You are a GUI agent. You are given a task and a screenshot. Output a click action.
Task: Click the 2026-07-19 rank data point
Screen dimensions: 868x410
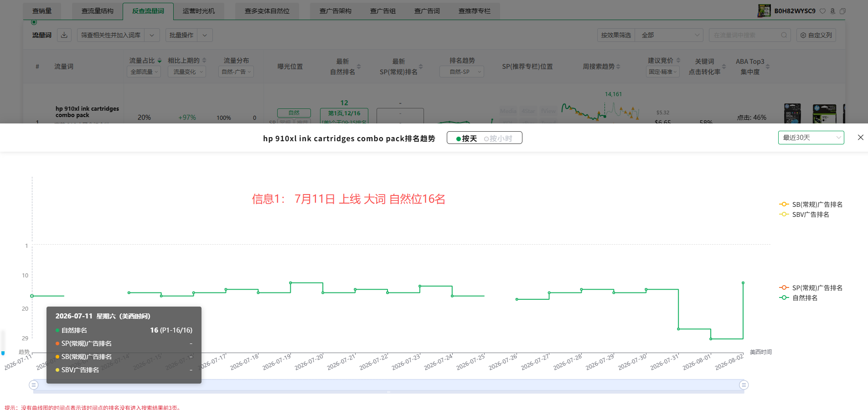[x=290, y=283]
